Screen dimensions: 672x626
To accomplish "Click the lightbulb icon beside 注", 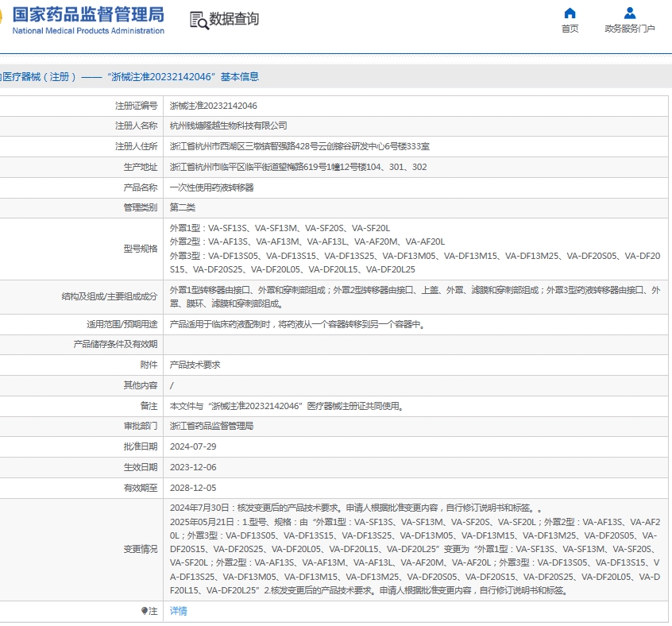I will point(145,611).
